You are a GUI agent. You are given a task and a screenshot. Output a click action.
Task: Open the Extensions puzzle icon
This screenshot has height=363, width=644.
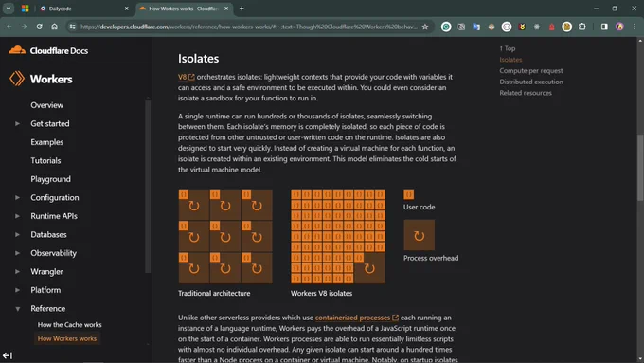click(582, 27)
